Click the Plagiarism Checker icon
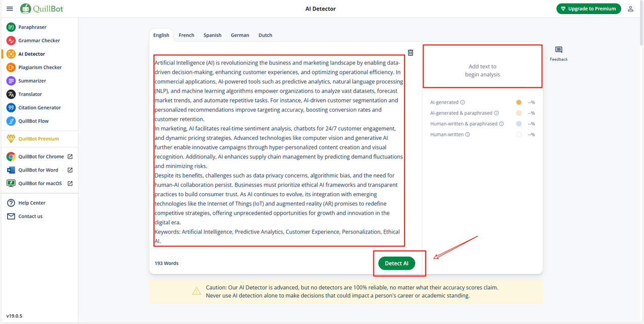The width and height of the screenshot is (644, 324). 11,67
